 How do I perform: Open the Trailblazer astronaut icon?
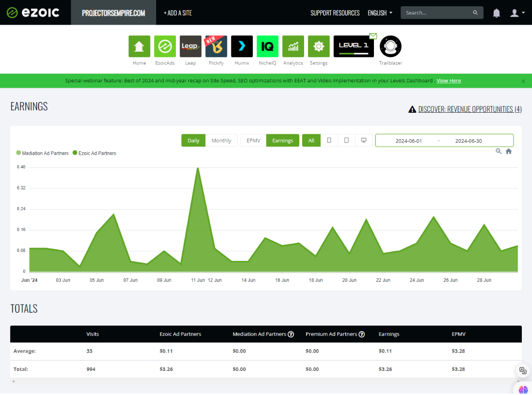point(390,46)
